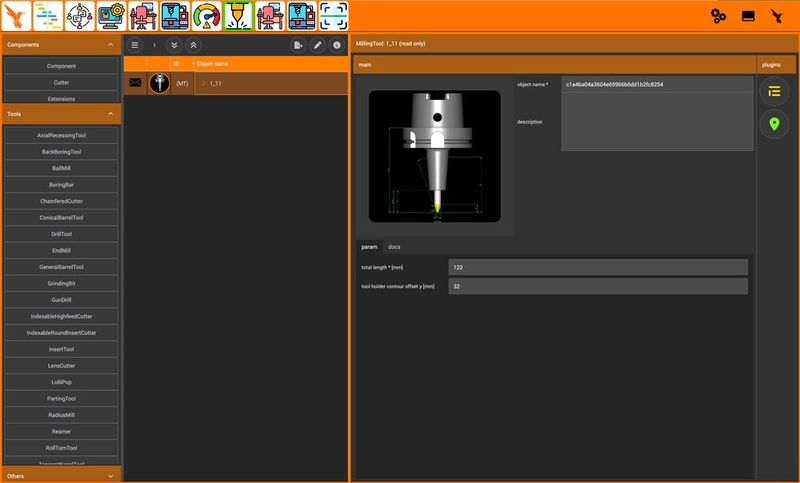
Task: Add a RadiusMill entry
Action: coord(61,415)
